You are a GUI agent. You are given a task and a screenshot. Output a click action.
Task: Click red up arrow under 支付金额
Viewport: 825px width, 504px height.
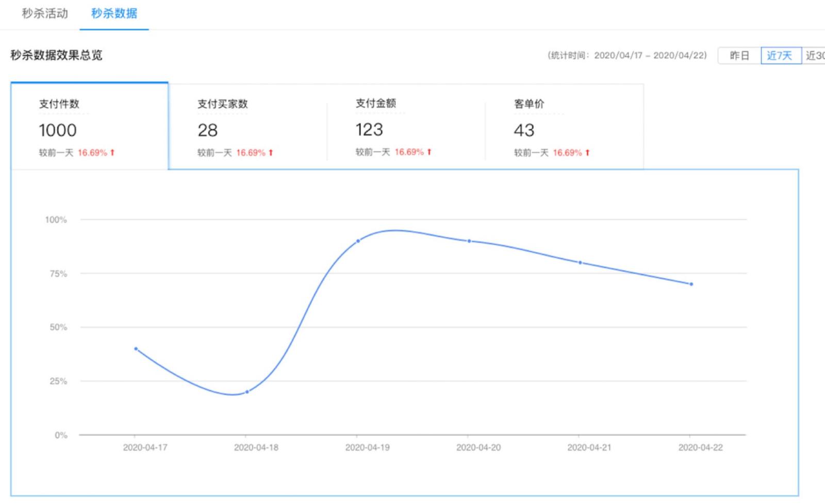pyautogui.click(x=429, y=152)
